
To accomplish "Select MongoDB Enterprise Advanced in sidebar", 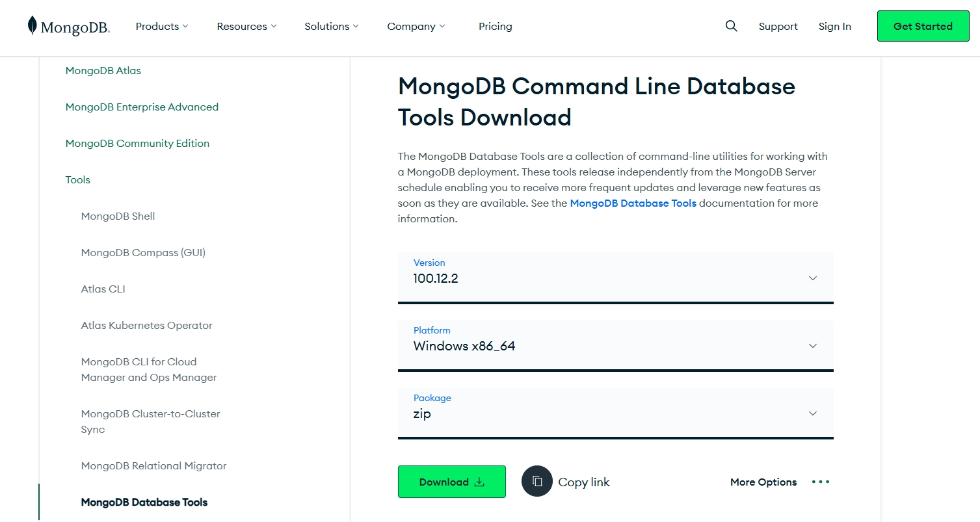I will [142, 107].
